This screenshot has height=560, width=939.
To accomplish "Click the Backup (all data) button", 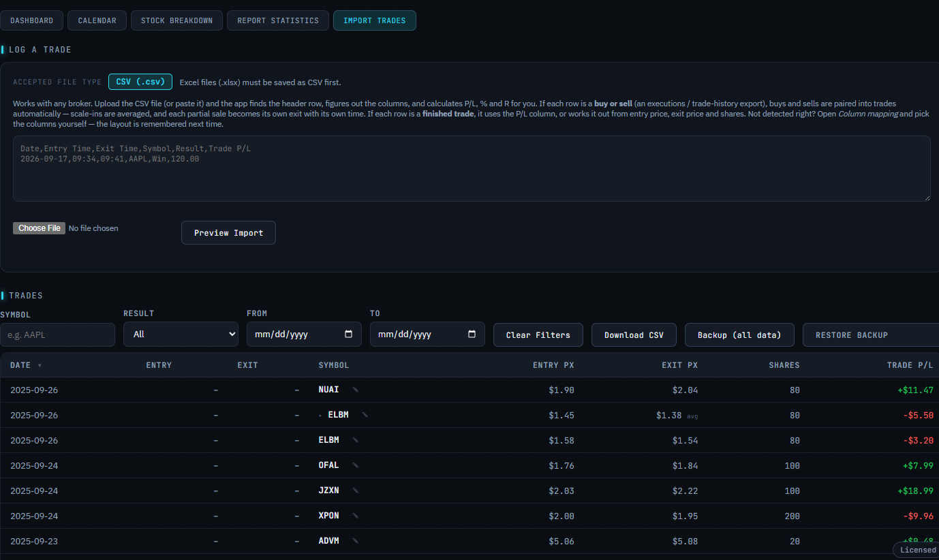I will click(739, 335).
